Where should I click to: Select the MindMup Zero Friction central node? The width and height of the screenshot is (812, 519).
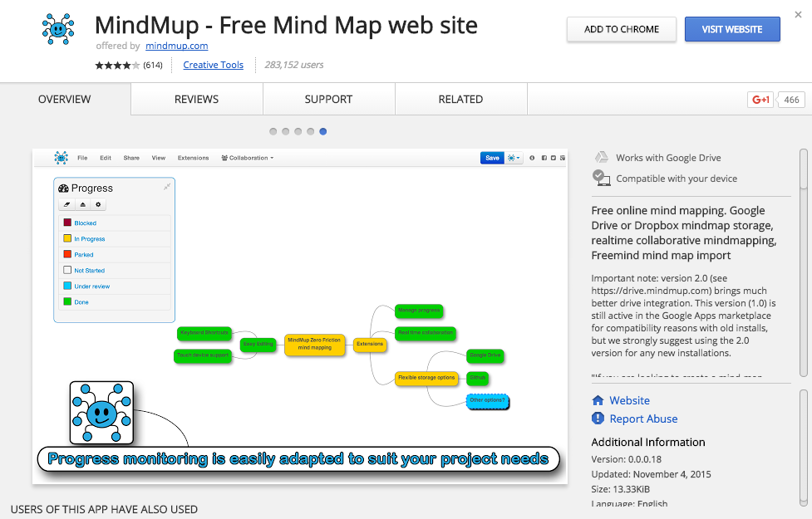pos(314,344)
